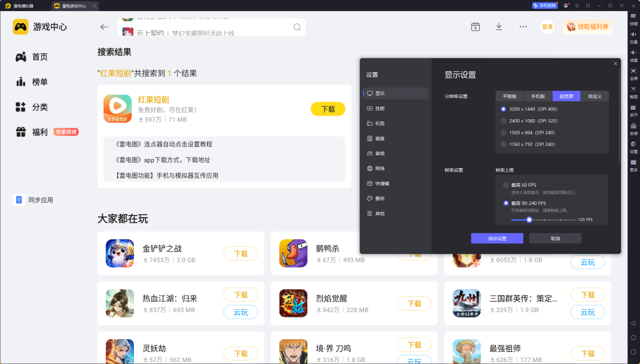Viewport: 640px width, 364px height.
Task: Open the 快捷键 settings category
Action: [396, 183]
